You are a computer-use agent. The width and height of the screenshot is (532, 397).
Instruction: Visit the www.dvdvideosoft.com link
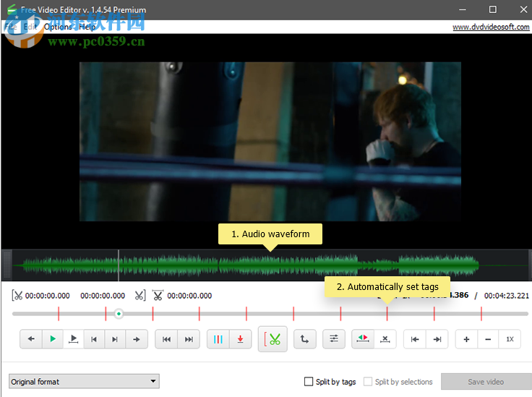pyautogui.click(x=491, y=27)
